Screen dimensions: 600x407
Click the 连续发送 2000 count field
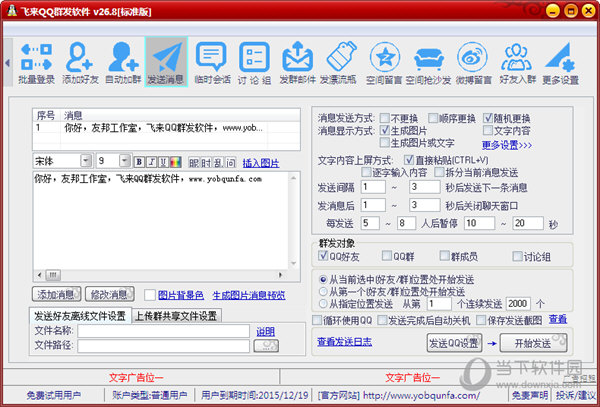(519, 304)
